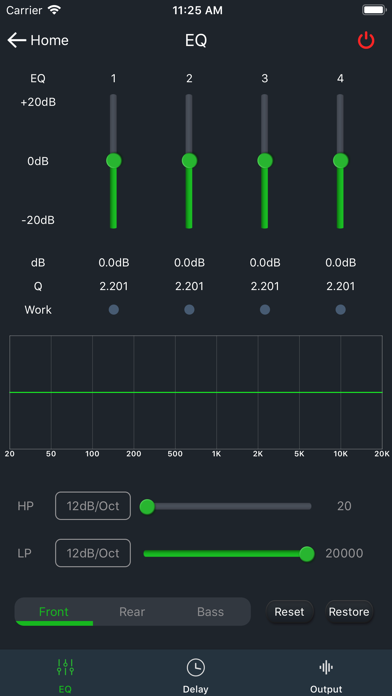
Task: Select the Front channel tab
Action: (x=54, y=612)
